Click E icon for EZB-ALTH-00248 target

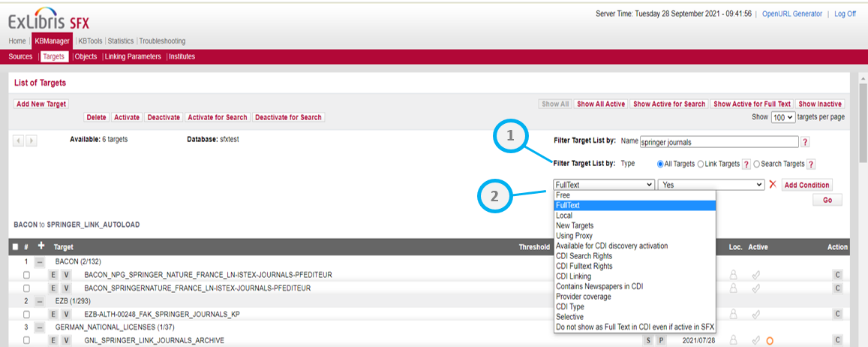tap(54, 314)
